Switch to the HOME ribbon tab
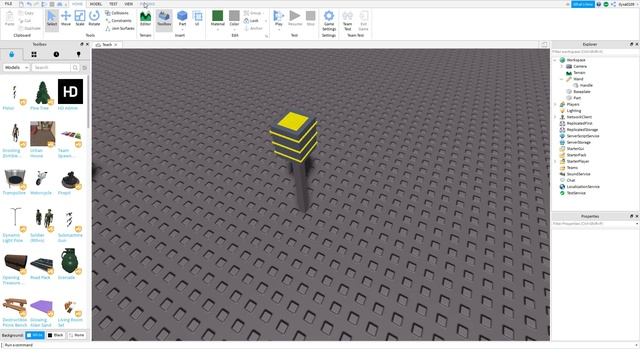Viewport: 640px width, 360px height. click(x=77, y=4)
